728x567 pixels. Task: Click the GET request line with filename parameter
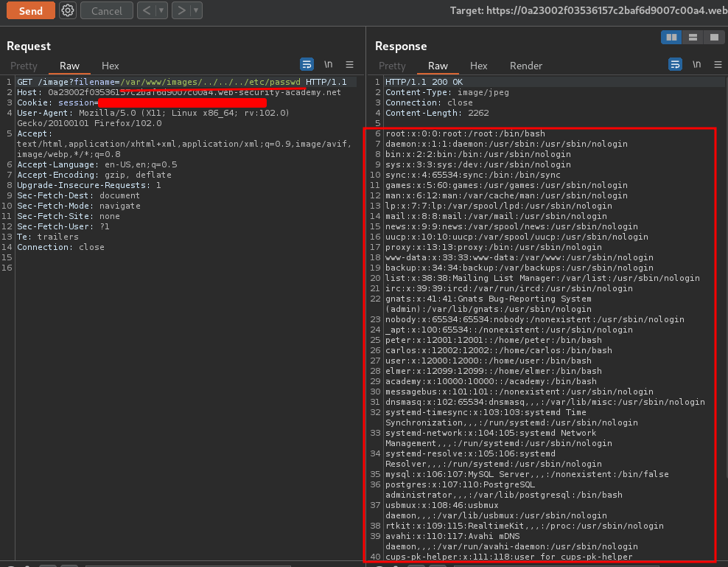pos(182,82)
